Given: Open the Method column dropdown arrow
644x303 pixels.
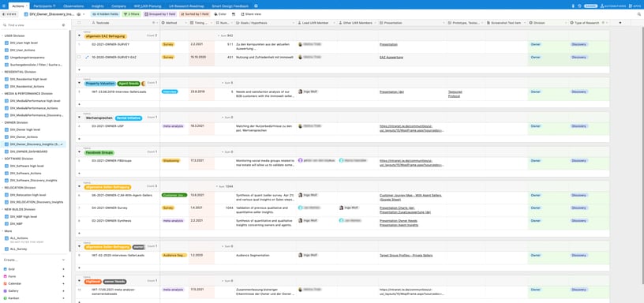Looking at the screenshot, I should (185, 23).
